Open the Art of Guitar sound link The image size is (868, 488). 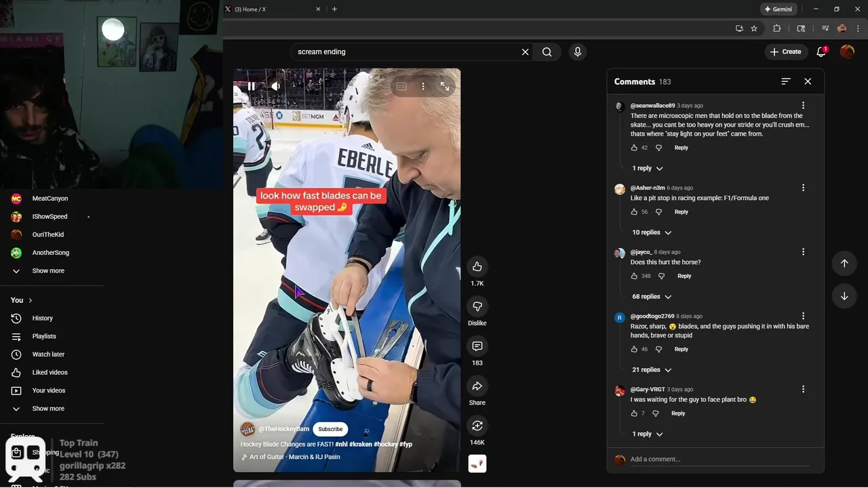click(x=294, y=457)
